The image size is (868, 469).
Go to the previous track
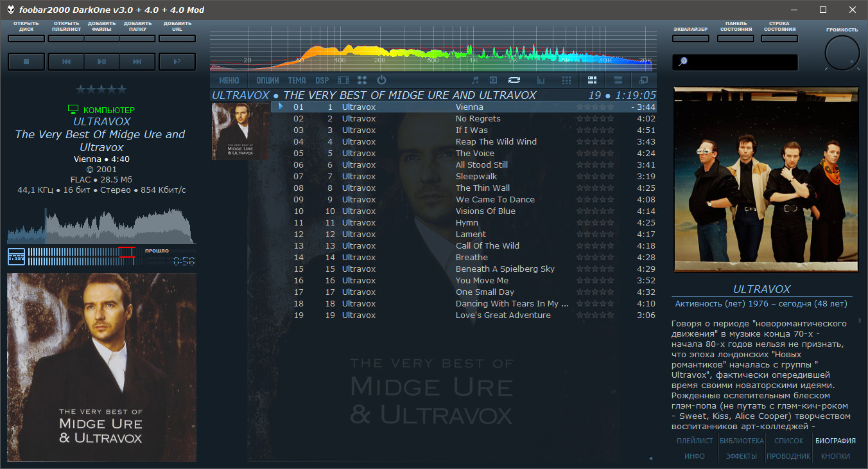point(66,62)
